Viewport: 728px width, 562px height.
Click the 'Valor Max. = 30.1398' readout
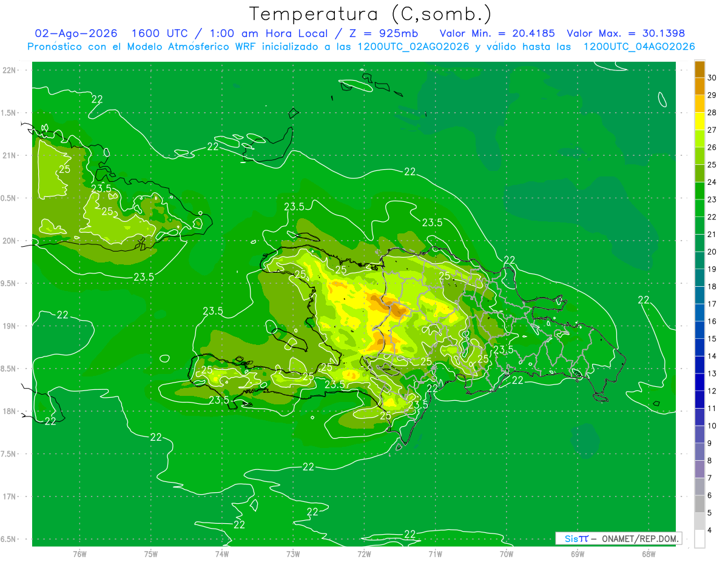pos(625,33)
